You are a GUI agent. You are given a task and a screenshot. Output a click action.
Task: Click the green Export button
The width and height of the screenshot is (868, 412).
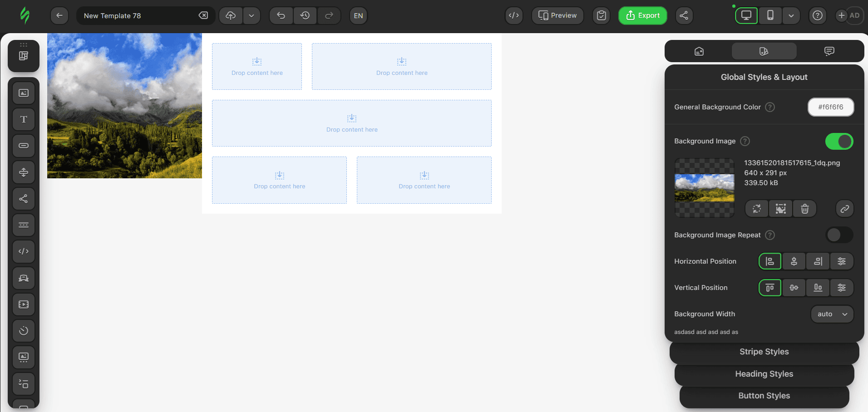click(x=642, y=15)
